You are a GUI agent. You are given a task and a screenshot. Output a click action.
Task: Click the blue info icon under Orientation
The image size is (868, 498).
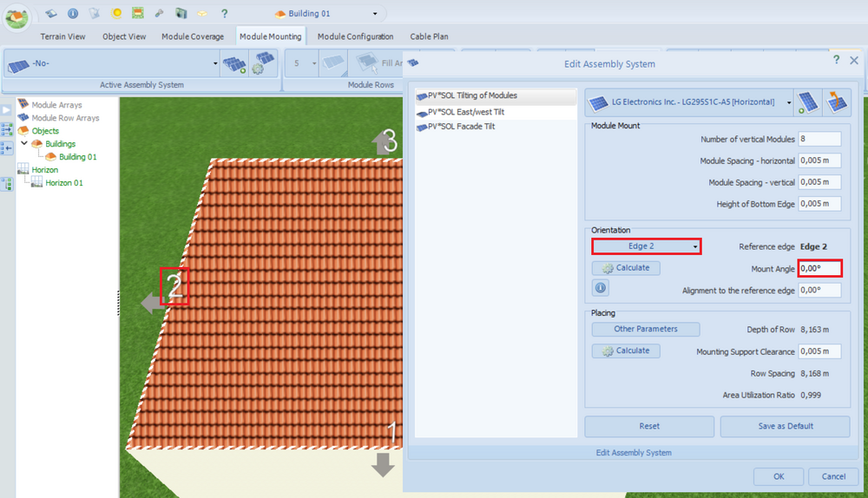pyautogui.click(x=600, y=288)
